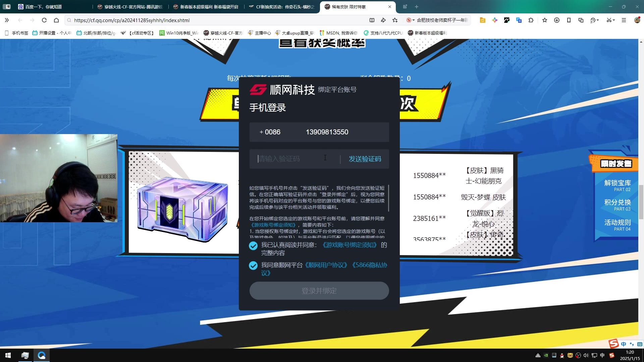Click the verification code input field
644x362 pixels.
(295, 159)
